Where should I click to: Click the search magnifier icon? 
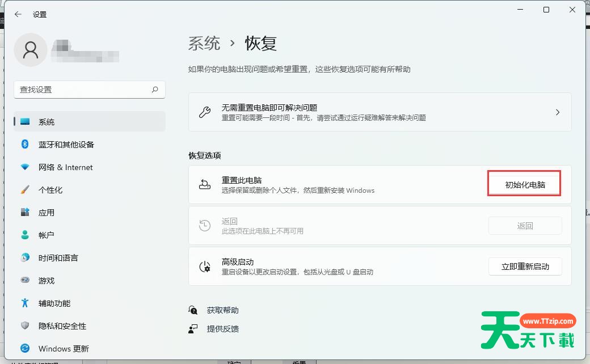pyautogui.click(x=155, y=90)
